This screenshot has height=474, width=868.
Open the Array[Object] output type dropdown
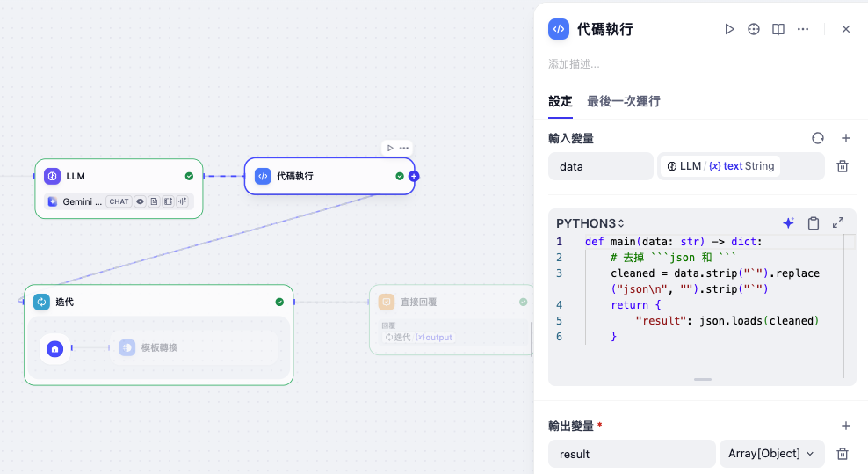(x=771, y=454)
